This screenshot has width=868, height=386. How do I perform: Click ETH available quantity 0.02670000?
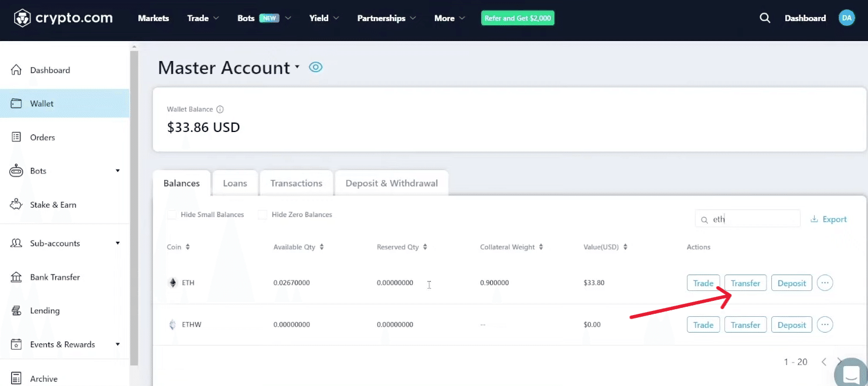(292, 283)
